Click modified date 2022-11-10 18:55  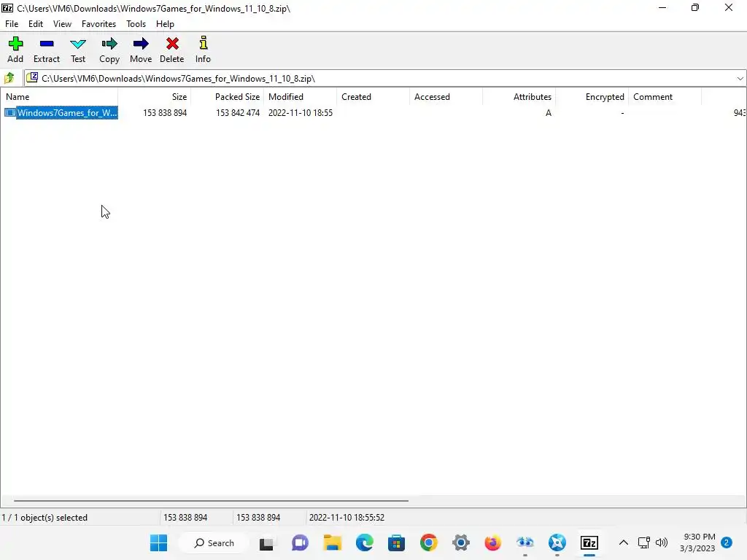point(300,113)
